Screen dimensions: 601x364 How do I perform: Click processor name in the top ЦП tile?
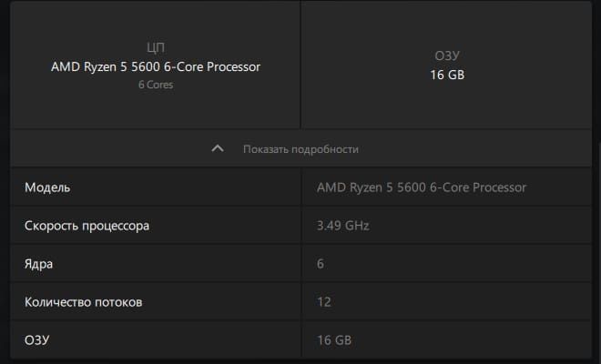[x=156, y=66]
